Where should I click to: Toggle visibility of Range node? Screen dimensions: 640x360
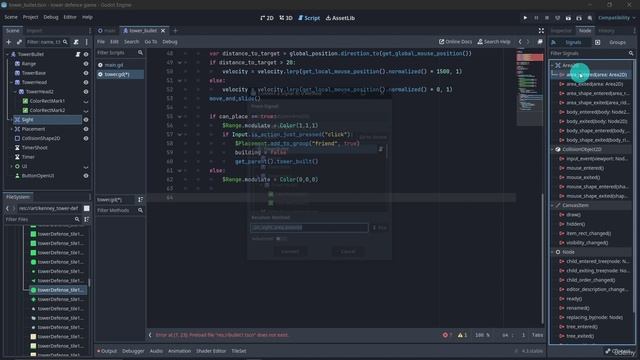point(86,64)
